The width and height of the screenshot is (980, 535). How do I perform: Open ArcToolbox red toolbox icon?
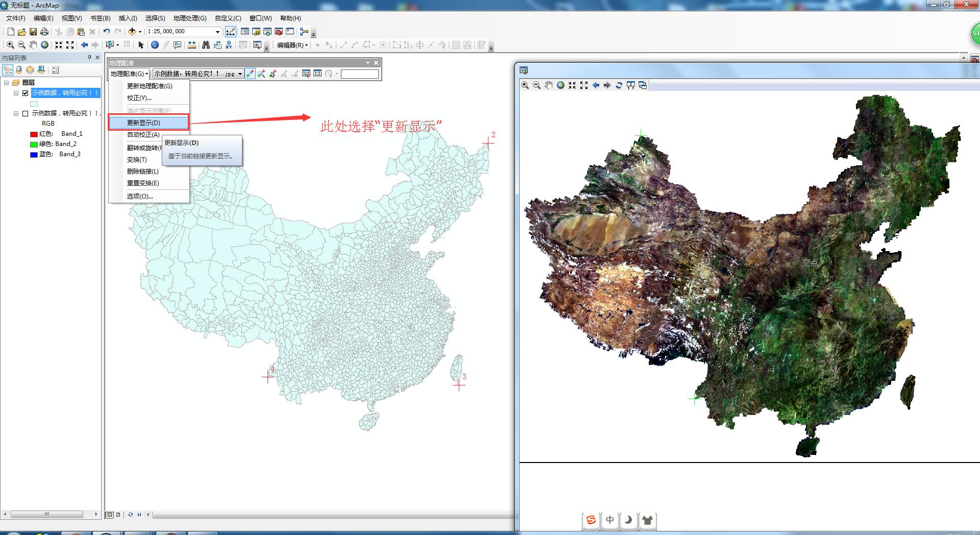click(279, 32)
